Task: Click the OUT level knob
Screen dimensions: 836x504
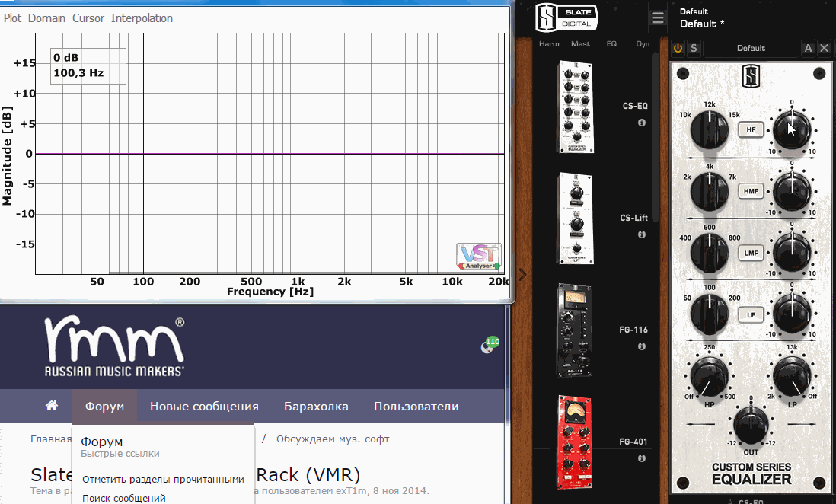Action: (751, 425)
